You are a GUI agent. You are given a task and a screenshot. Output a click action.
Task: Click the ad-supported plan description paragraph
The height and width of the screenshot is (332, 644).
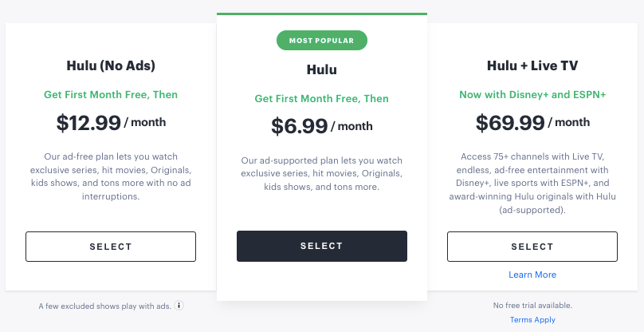(321, 174)
